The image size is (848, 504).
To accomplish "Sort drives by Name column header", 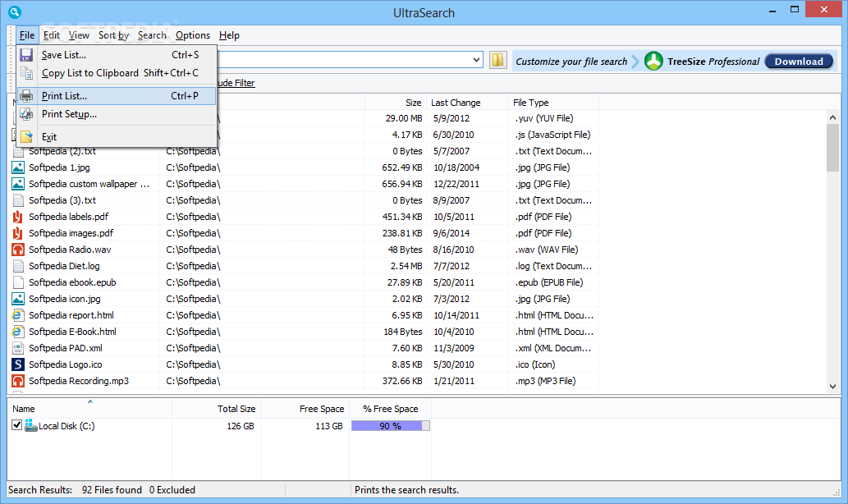I will tap(89, 409).
